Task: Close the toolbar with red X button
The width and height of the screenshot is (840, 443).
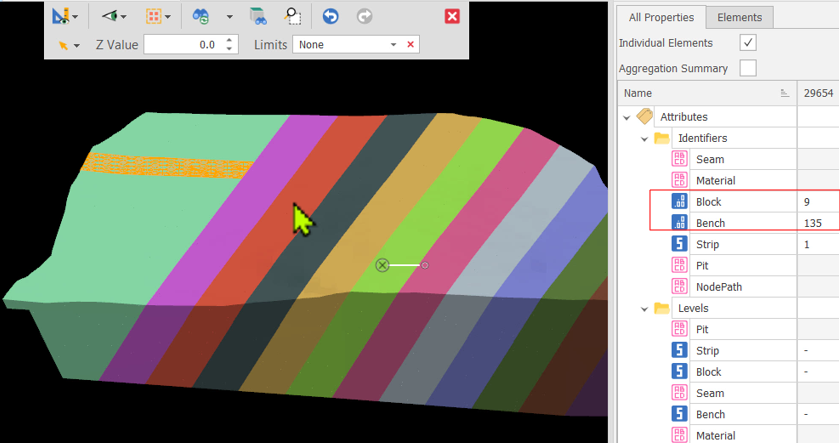Action: (451, 16)
